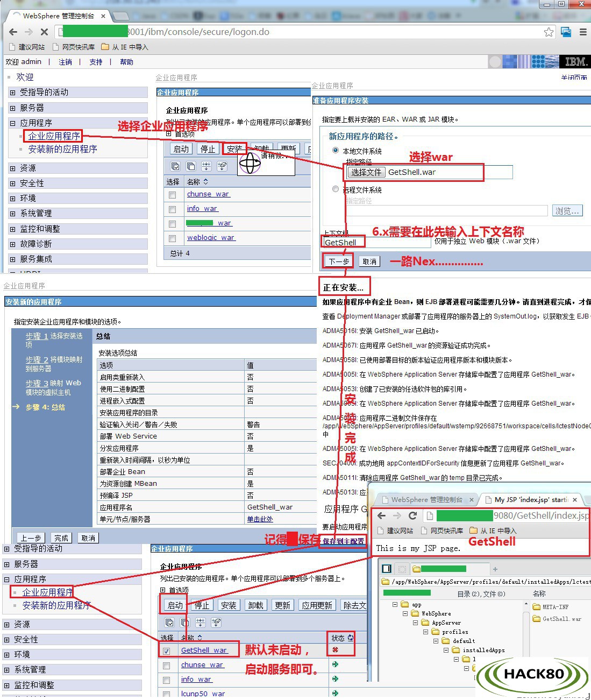
Task: Tick checkbox beside weblogic_war
Action: [172, 238]
